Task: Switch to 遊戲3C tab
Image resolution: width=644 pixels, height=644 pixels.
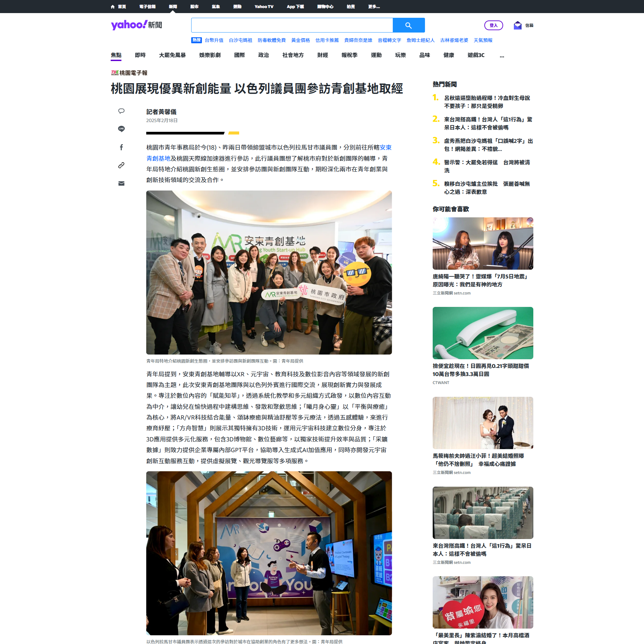Action: (476, 55)
